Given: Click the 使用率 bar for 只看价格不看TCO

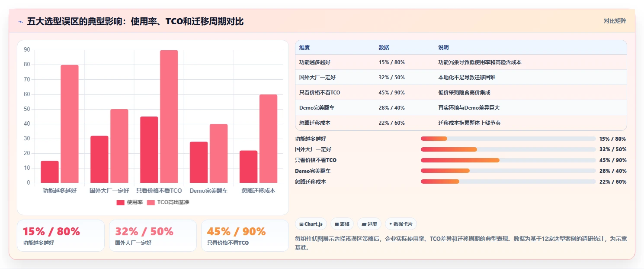Looking at the screenshot, I should (x=149, y=150).
